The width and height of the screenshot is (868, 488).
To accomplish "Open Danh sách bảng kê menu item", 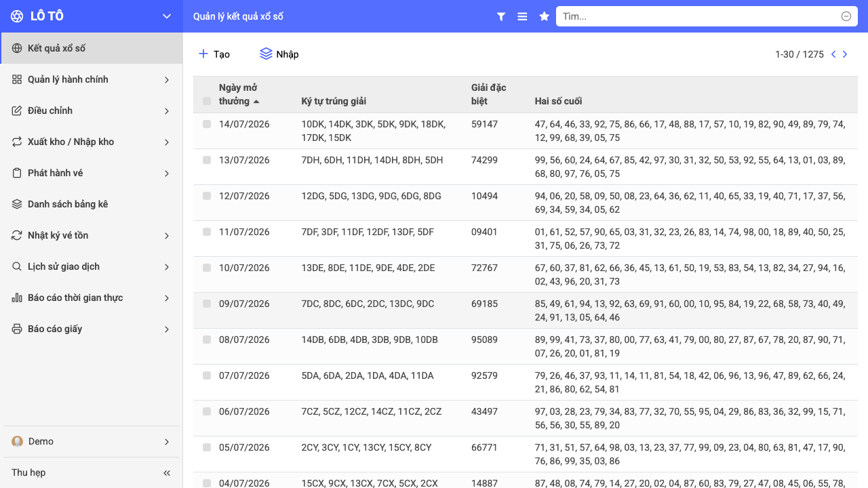I will pos(91,205).
